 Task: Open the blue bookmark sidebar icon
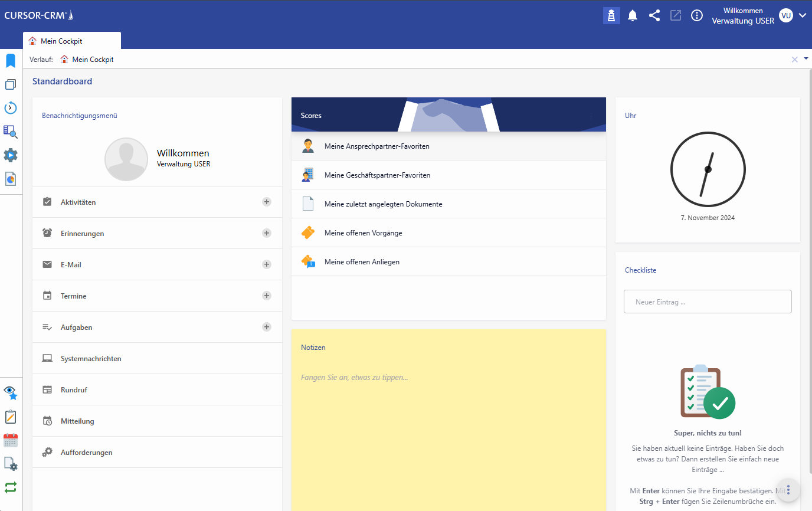pyautogui.click(x=11, y=61)
